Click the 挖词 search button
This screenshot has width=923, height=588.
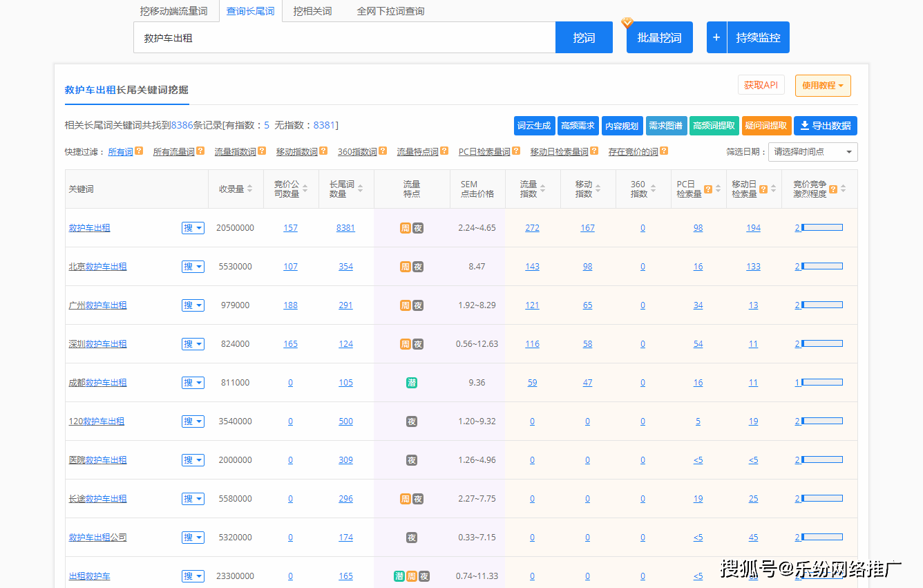click(x=584, y=37)
